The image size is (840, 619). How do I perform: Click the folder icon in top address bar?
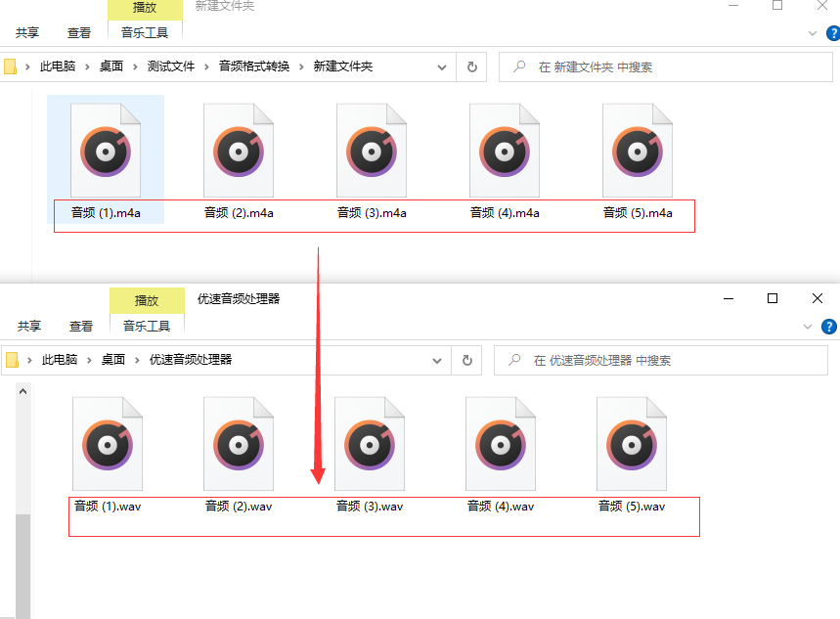pyautogui.click(x=11, y=66)
